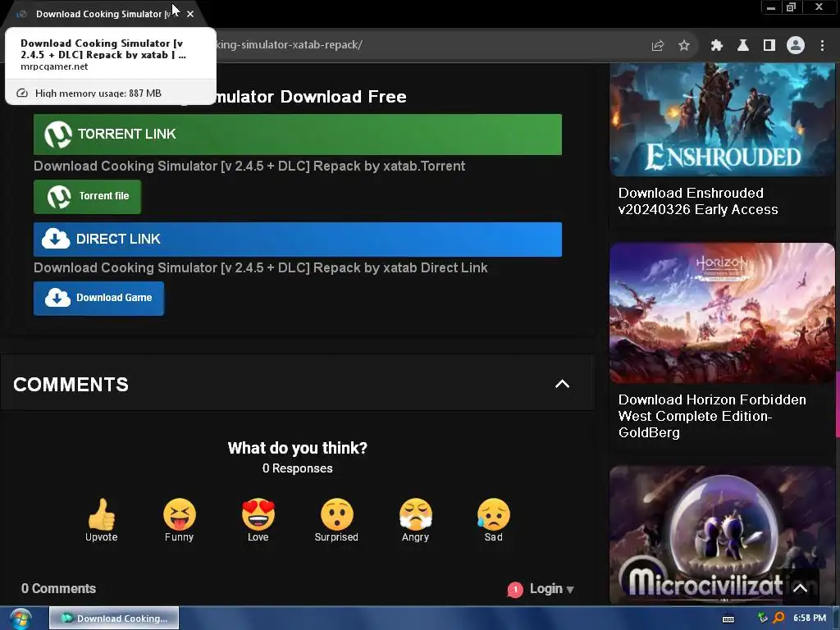Select Download Cooking taskbar window button
840x630 pixels.
click(x=114, y=619)
